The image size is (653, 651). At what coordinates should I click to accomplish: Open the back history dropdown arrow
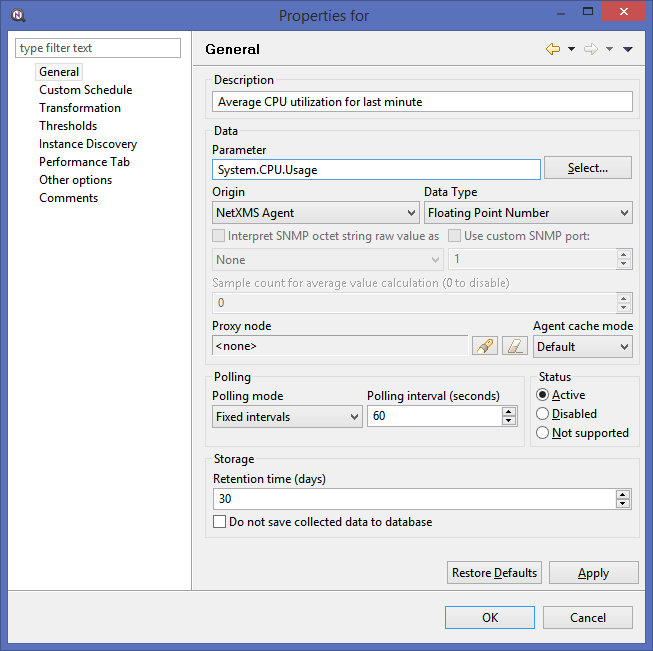coord(571,49)
